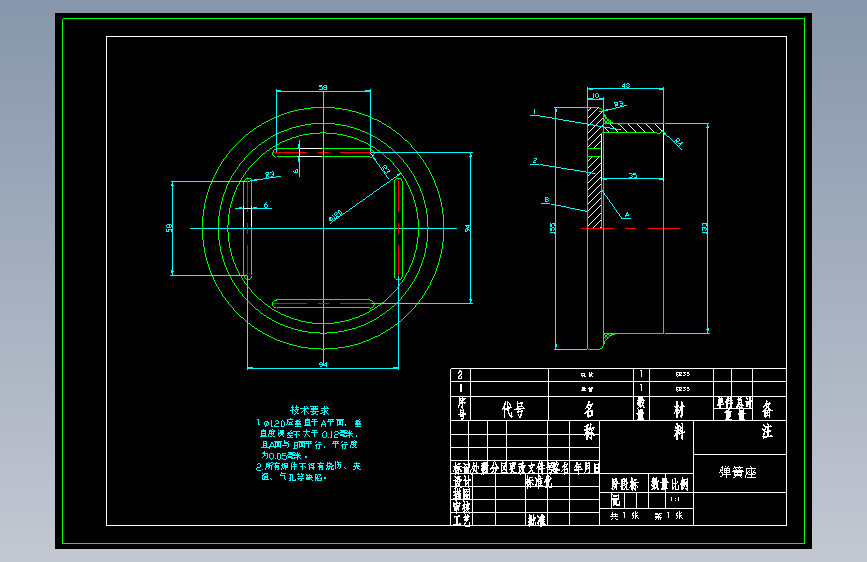The image size is (867, 562).
Task: Click the 1:1 scale value cell
Action: click(x=675, y=499)
